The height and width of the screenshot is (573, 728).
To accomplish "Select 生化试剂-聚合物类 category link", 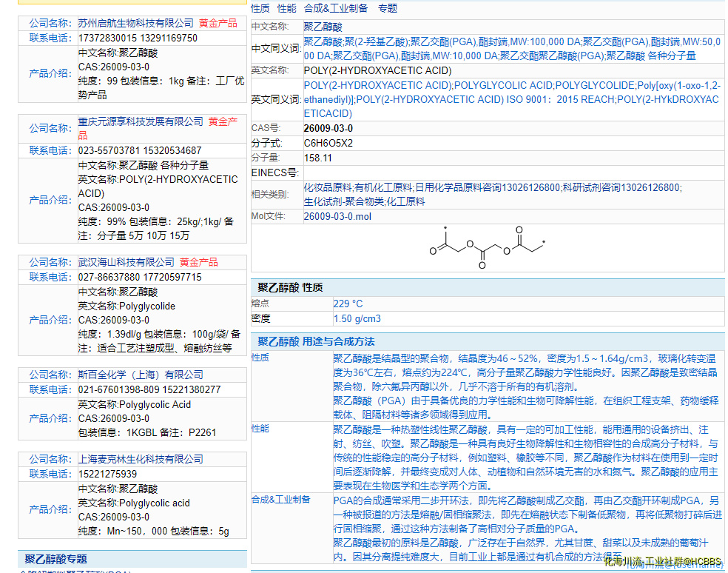I will click(x=344, y=201).
